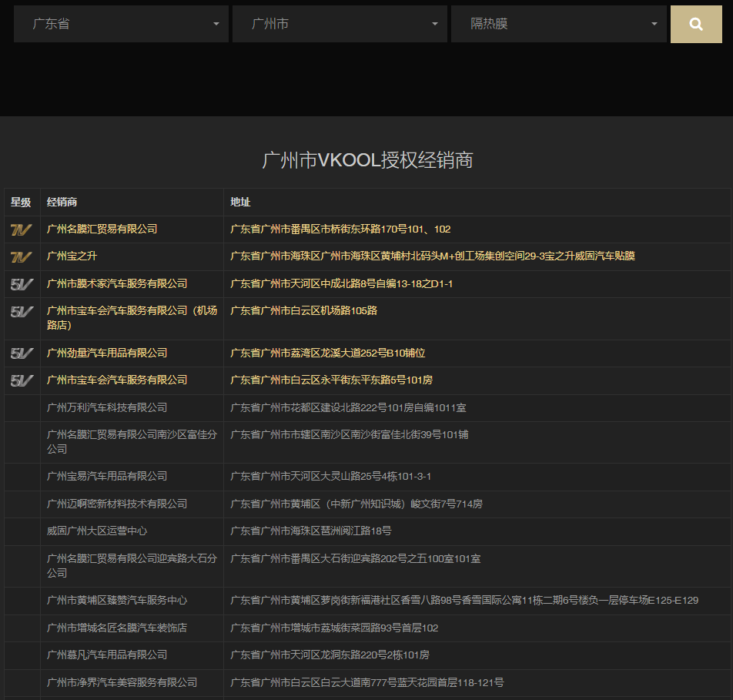Click the 星级 column header
The width and height of the screenshot is (733, 700).
tap(21, 202)
